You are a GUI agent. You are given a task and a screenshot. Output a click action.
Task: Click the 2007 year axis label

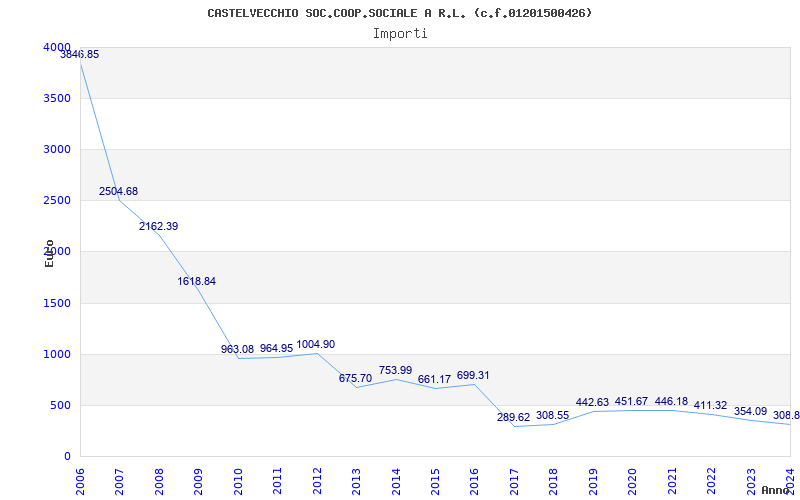tap(119, 482)
